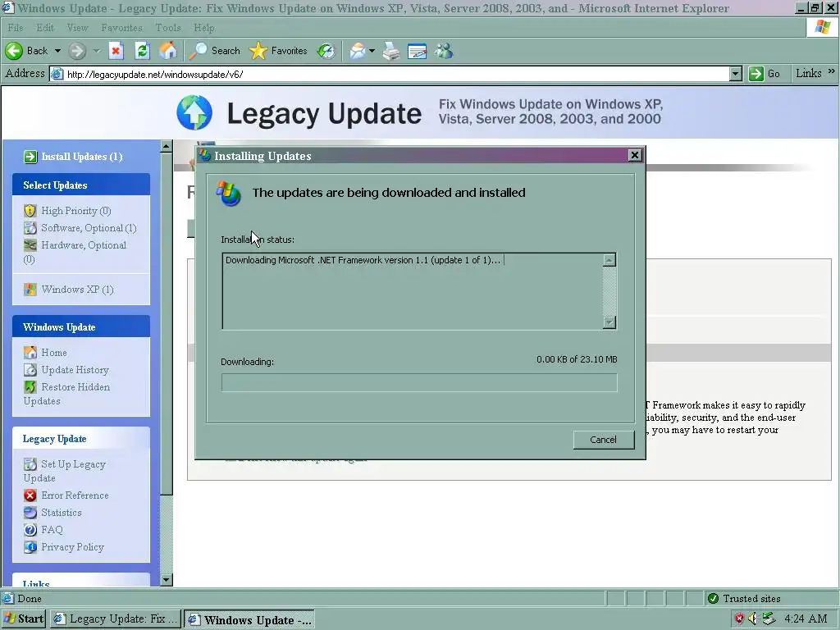Open the Favorites menu
This screenshot has width=840, height=630.
pyautogui.click(x=121, y=27)
